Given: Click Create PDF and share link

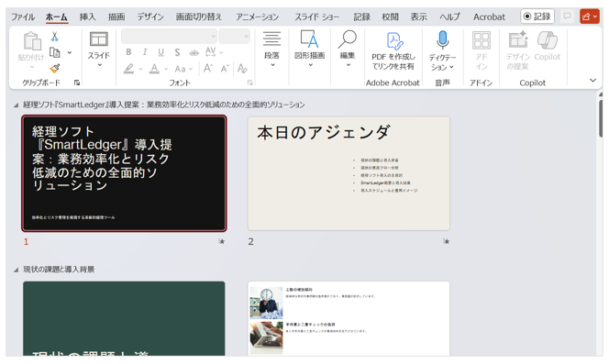Looking at the screenshot, I should 393,51.
